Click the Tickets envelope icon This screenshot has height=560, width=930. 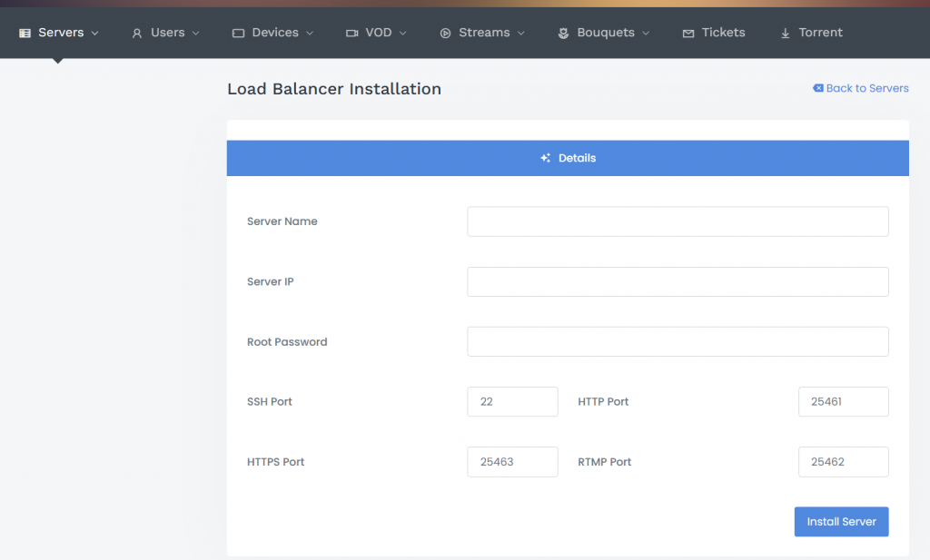(x=688, y=33)
